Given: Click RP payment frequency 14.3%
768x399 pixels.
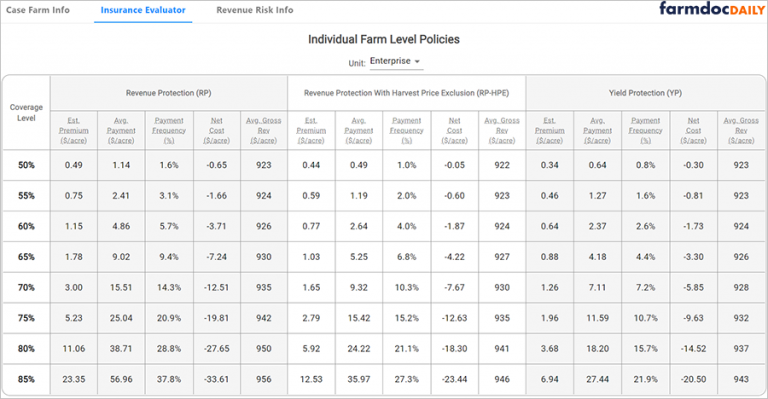Looking at the screenshot, I should [x=169, y=288].
